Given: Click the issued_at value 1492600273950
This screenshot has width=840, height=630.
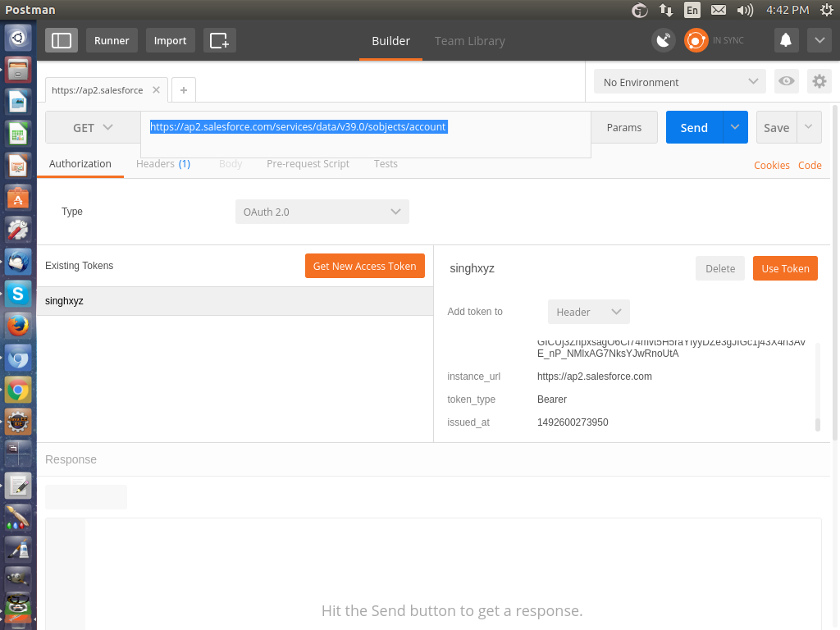Looking at the screenshot, I should pos(573,422).
